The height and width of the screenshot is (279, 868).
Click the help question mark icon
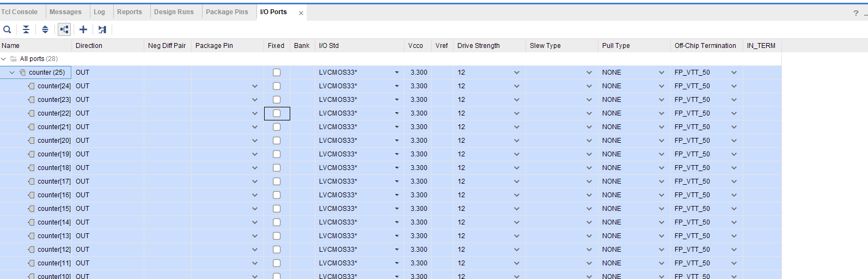pos(855,13)
